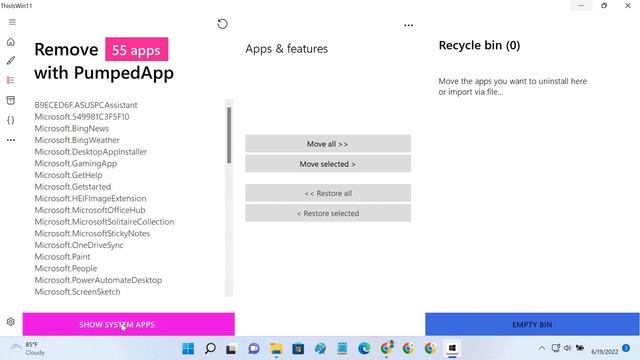Screen dimensions: 640x360
Task: Select Microsoft.GamingApp entry
Action: pos(76,163)
